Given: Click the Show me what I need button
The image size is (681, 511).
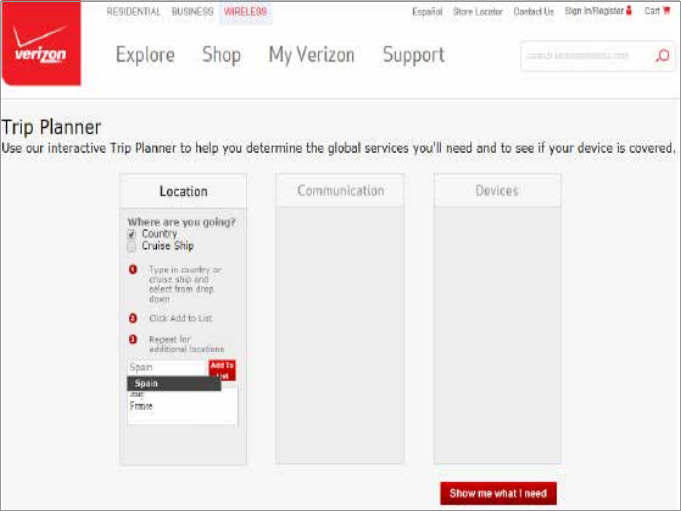Looking at the screenshot, I should tap(498, 494).
